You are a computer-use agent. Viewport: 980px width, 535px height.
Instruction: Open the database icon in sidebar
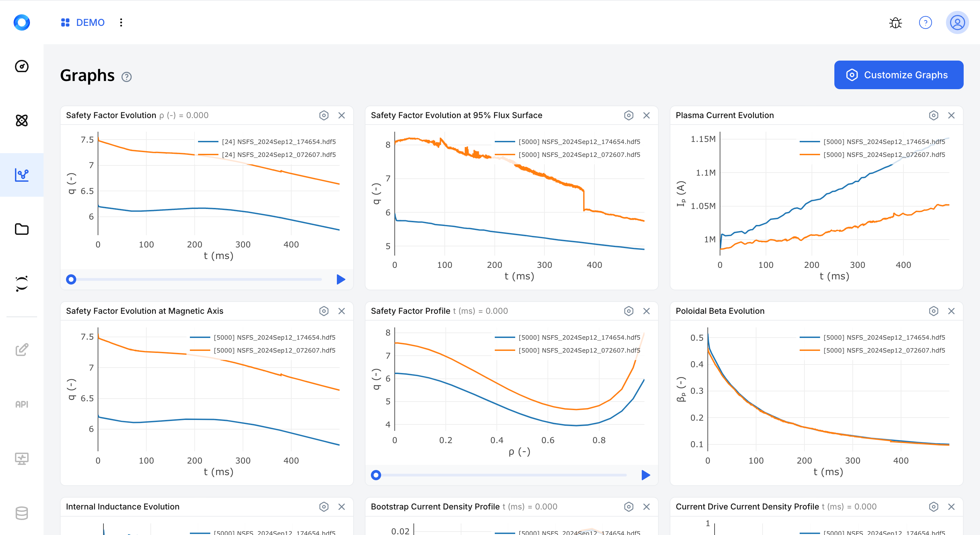point(22,513)
